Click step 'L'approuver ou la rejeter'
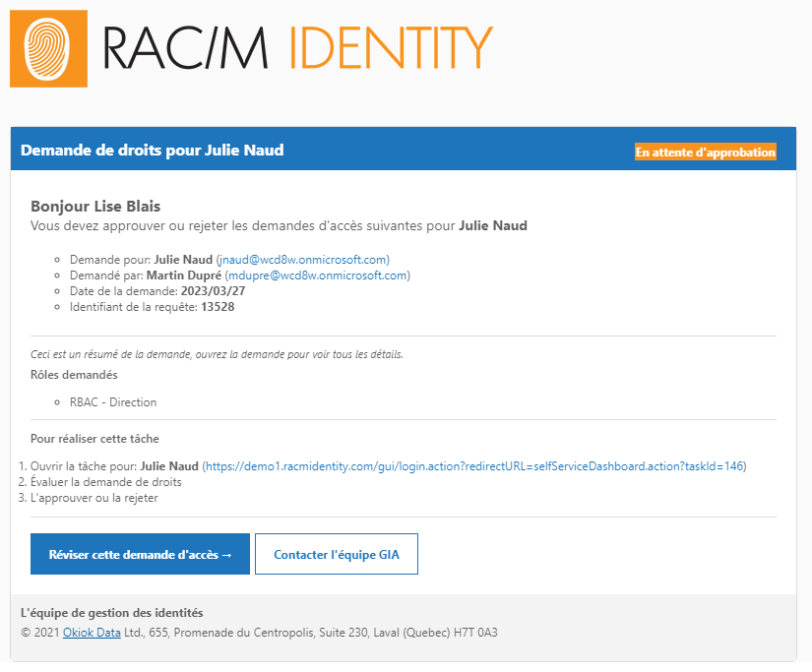The image size is (812, 672). pos(94,498)
